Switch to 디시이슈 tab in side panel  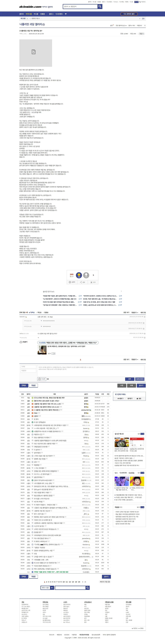click(x=132, y=473)
